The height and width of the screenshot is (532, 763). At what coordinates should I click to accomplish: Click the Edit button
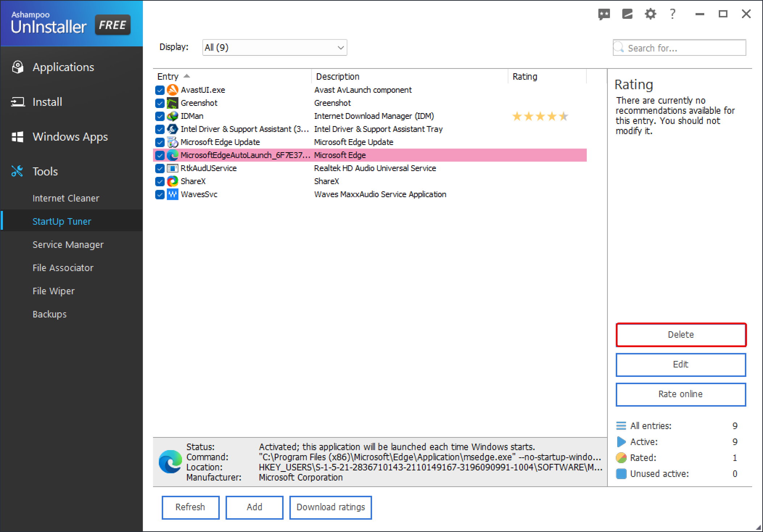coord(681,364)
